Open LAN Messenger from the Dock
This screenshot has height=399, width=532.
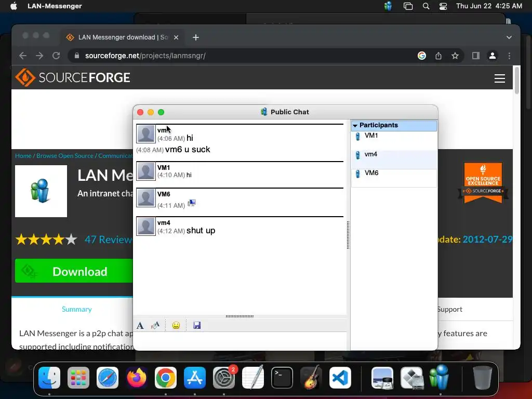(440, 377)
